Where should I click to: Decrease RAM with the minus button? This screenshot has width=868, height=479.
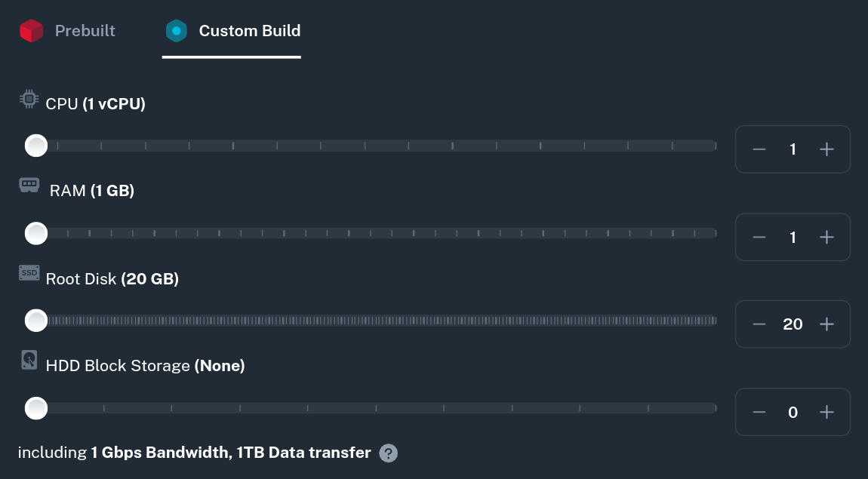tap(759, 238)
